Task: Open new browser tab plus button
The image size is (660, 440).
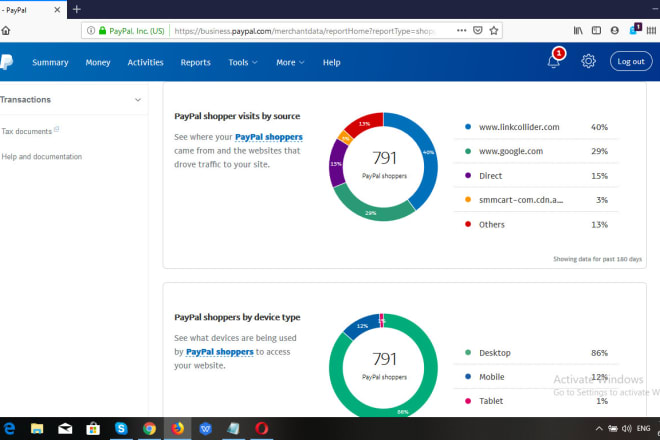Action: 77,9
